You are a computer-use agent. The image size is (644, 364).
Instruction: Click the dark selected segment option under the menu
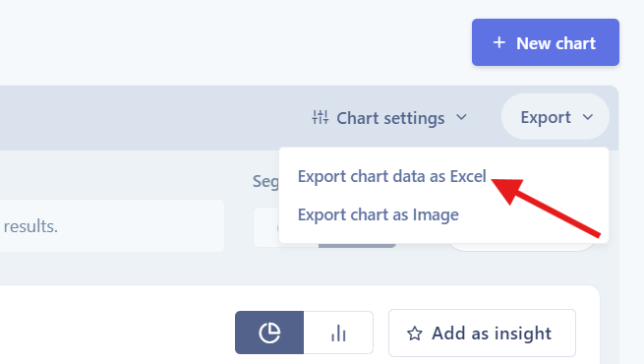point(357,245)
